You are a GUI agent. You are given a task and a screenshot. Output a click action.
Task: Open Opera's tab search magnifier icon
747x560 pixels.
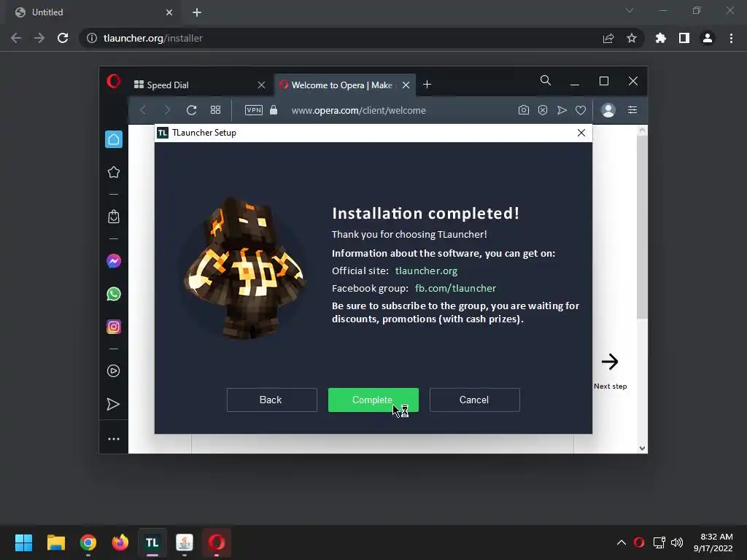click(x=546, y=80)
